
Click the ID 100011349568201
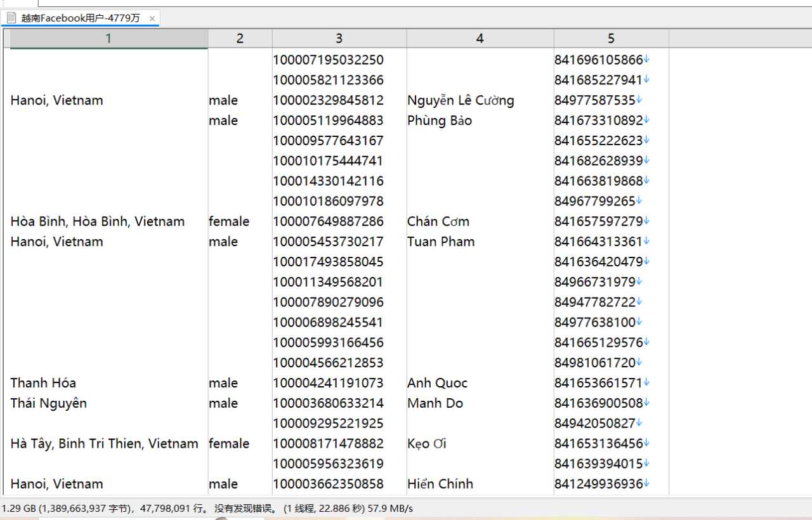329,282
